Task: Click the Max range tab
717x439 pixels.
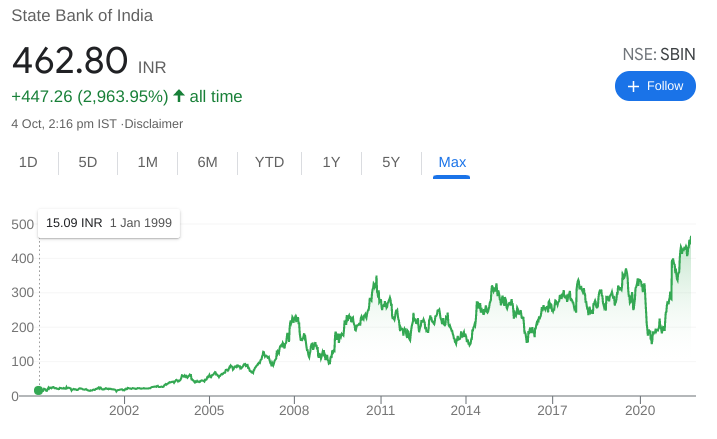Action: pyautogui.click(x=452, y=162)
